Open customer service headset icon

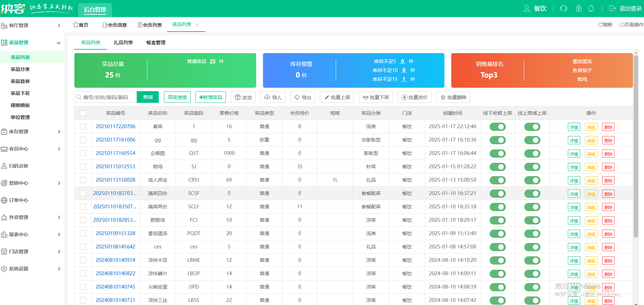click(x=563, y=9)
